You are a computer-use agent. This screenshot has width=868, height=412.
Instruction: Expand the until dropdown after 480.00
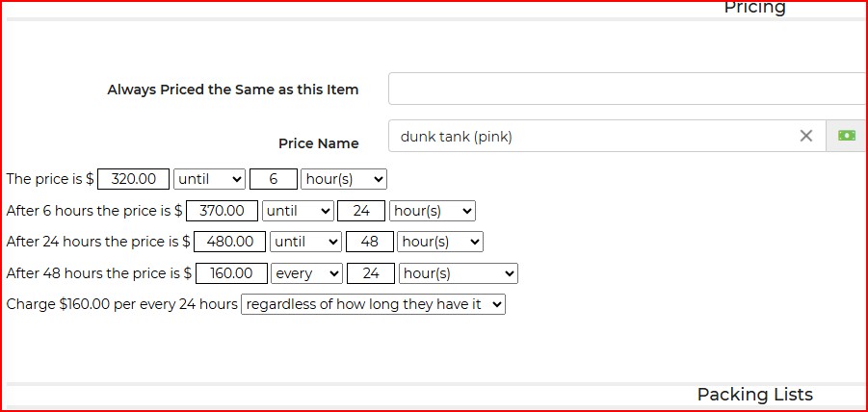pyautogui.click(x=305, y=242)
